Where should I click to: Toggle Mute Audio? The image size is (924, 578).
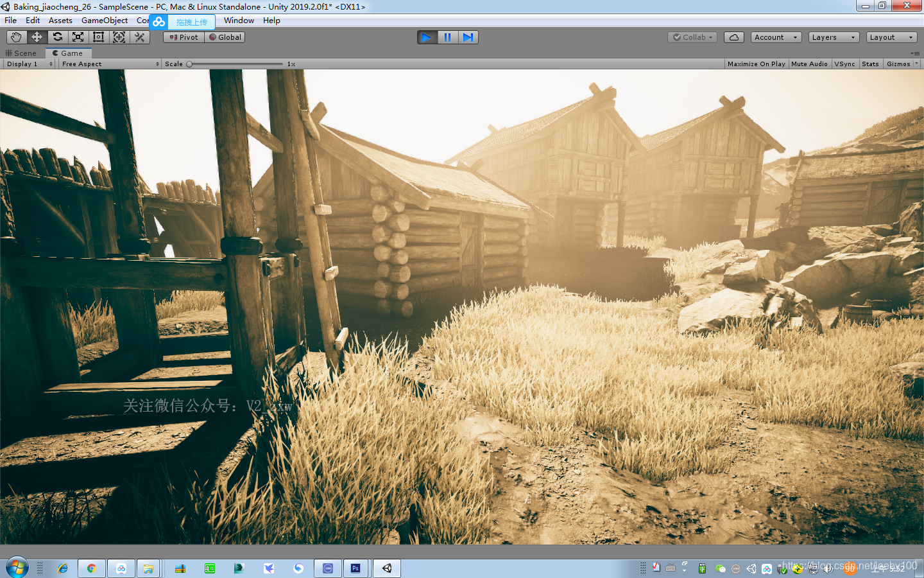[x=810, y=64]
